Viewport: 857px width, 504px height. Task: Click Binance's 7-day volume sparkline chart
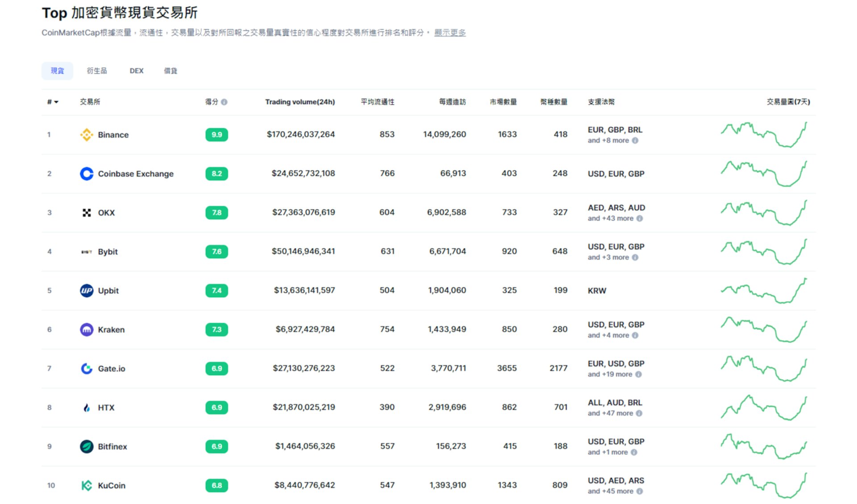(x=764, y=134)
